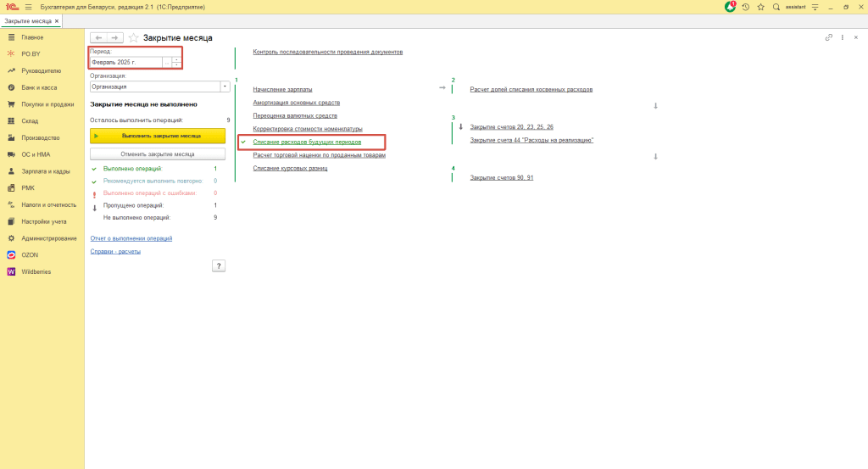Click the Администрирование gear icon
This screenshot has width=868, height=469.
[11, 238]
